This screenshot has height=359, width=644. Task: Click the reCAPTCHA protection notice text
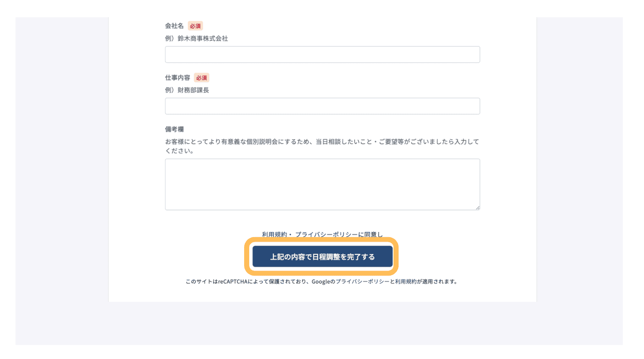tap(322, 282)
